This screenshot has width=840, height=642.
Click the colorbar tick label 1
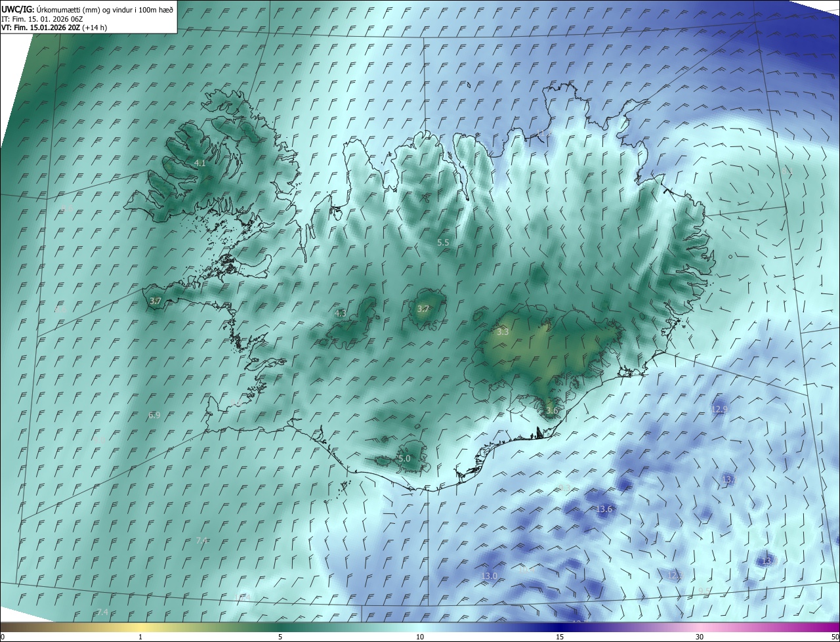pyautogui.click(x=140, y=637)
